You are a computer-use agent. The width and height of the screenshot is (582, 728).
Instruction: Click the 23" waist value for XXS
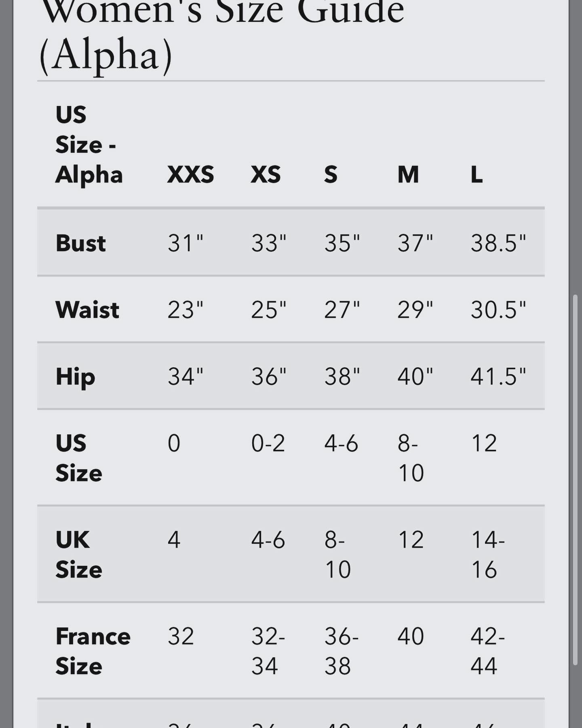(x=186, y=310)
